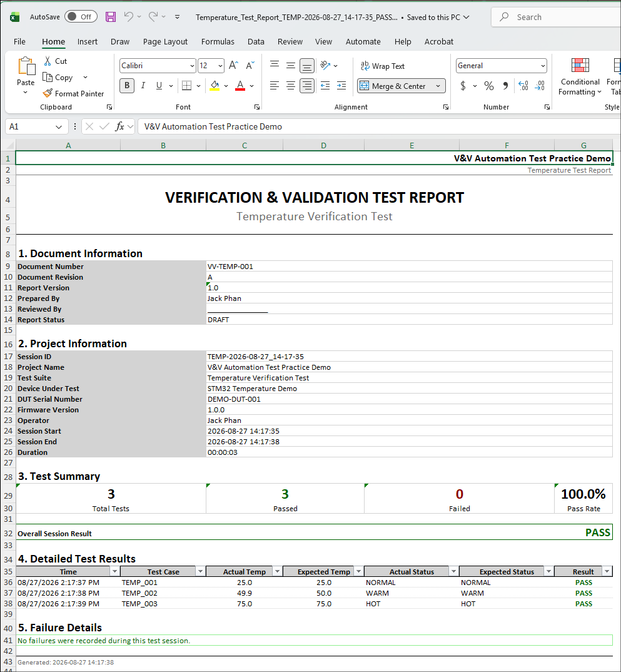The width and height of the screenshot is (621, 672).
Task: Click the Percent Style icon
Action: (488, 86)
